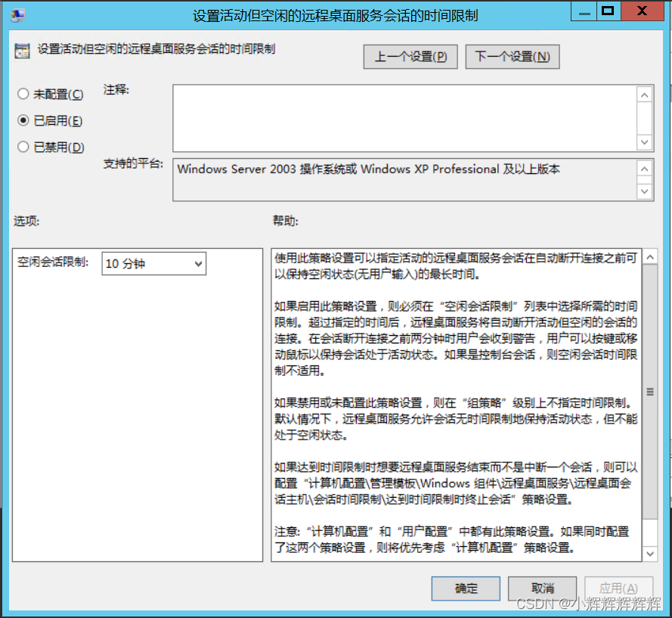The height and width of the screenshot is (618, 672).
Task: Click the 选项 section label
Action: [26, 221]
